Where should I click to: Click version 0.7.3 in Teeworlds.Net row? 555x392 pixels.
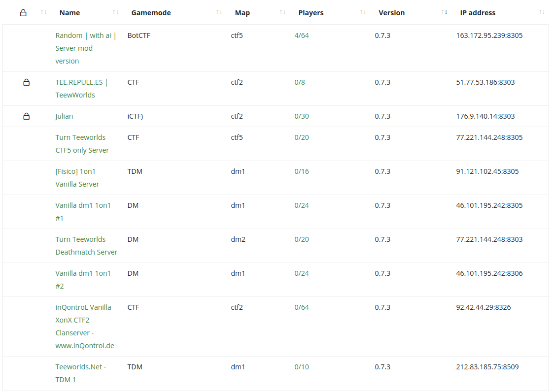tap(382, 367)
